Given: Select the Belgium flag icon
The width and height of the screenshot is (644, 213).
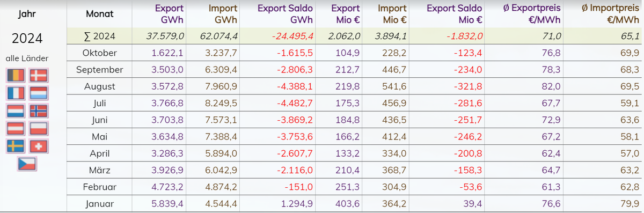Looking at the screenshot, I should point(16,76).
